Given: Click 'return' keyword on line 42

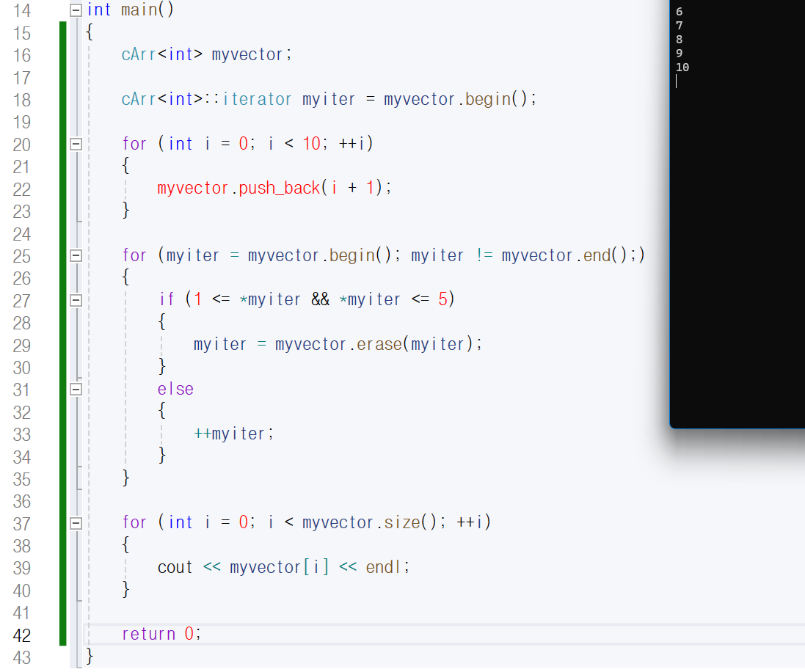Looking at the screenshot, I should [x=149, y=634].
